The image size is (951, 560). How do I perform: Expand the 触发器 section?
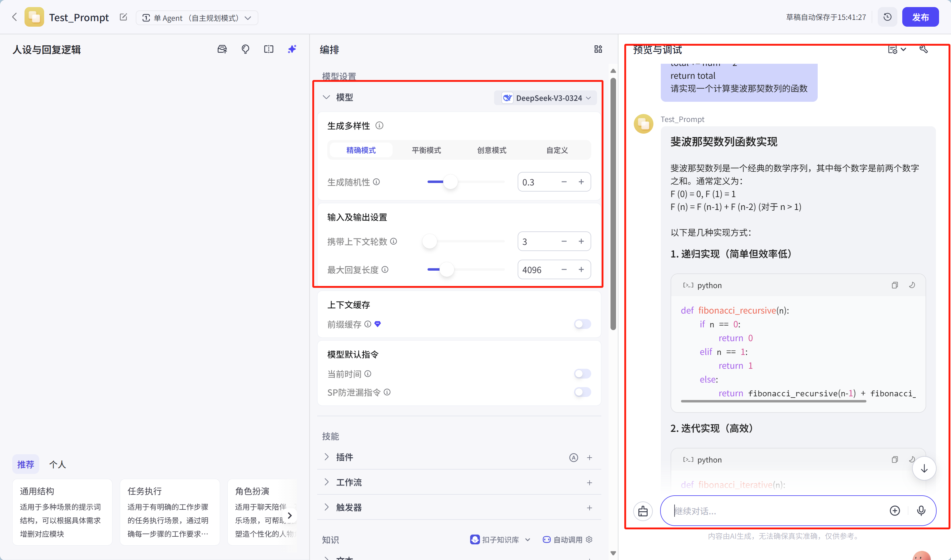[x=326, y=507]
